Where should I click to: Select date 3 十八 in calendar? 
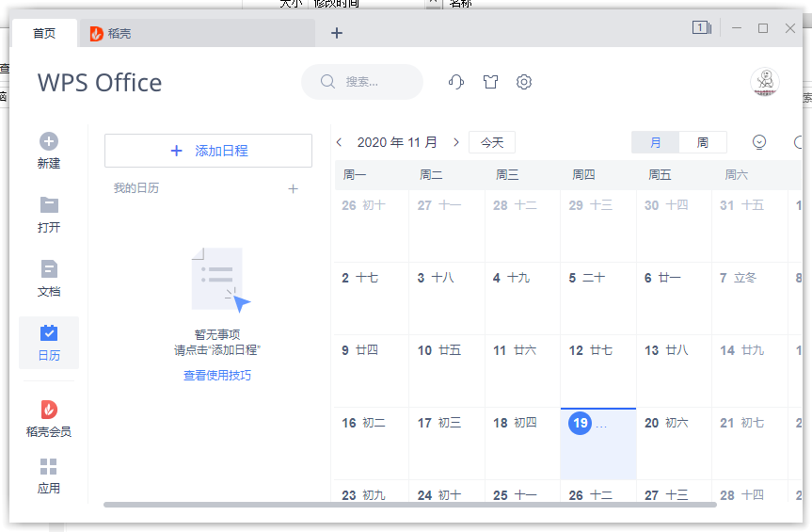pyautogui.click(x=447, y=298)
